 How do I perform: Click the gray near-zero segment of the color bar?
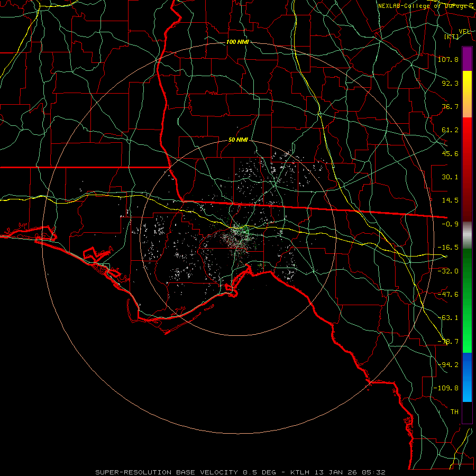(x=467, y=235)
